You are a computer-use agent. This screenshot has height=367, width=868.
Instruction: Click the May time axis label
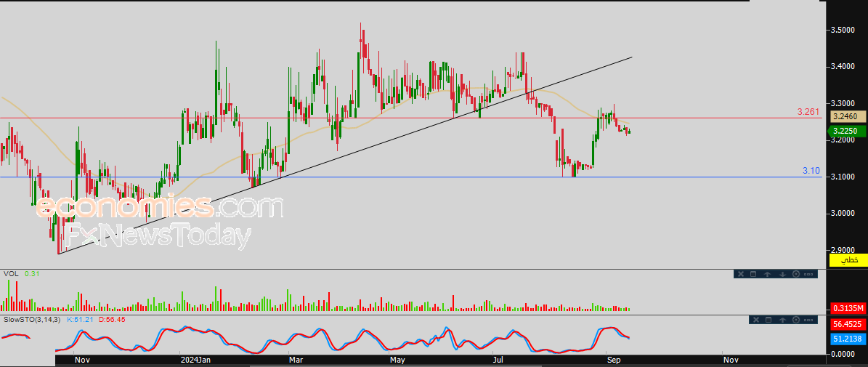pos(397,360)
